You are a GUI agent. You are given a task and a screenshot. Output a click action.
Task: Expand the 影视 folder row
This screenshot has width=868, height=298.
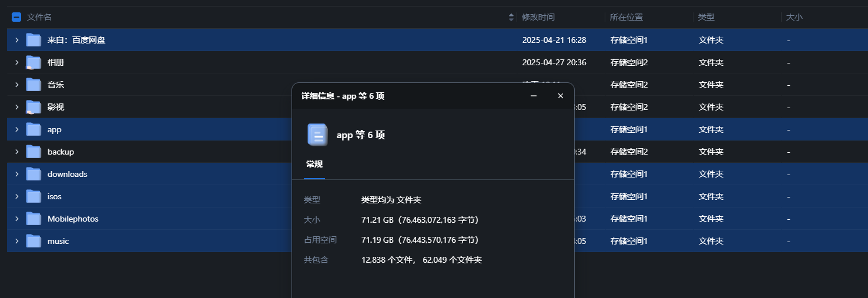[16, 107]
